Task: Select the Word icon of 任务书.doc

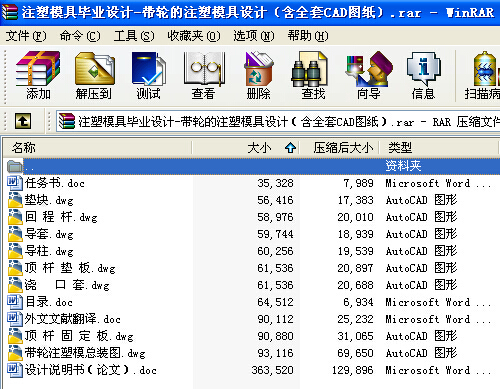Action: [x=15, y=183]
